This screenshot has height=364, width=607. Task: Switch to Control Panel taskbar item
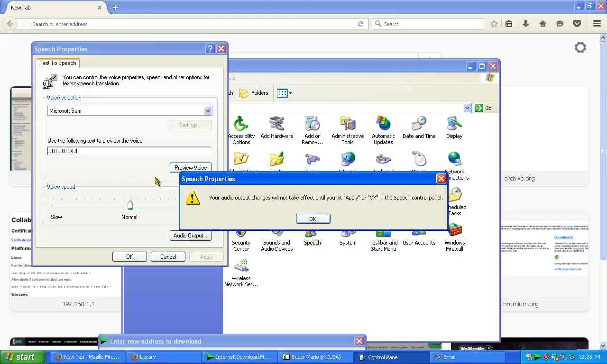tap(391, 357)
